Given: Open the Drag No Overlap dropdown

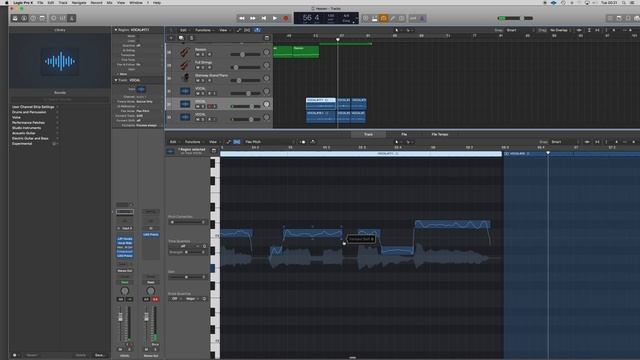Looking at the screenshot, I should [x=560, y=30].
